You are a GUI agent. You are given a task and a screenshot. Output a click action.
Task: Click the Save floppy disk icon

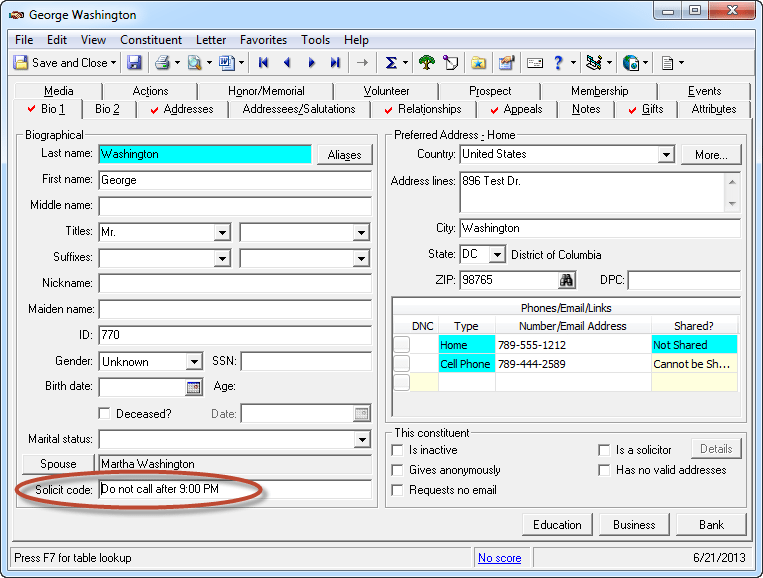click(x=134, y=63)
